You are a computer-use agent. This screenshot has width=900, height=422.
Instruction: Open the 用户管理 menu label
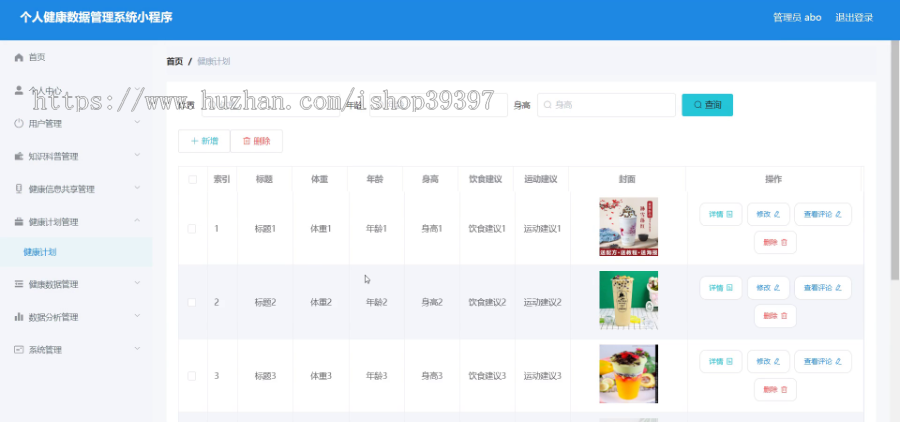(45, 123)
